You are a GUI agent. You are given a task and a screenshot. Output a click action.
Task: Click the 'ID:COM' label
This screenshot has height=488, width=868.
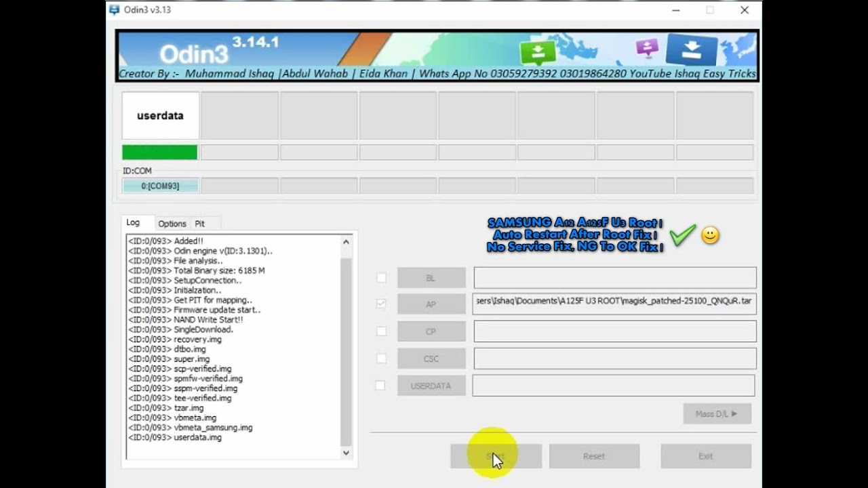[137, 171]
